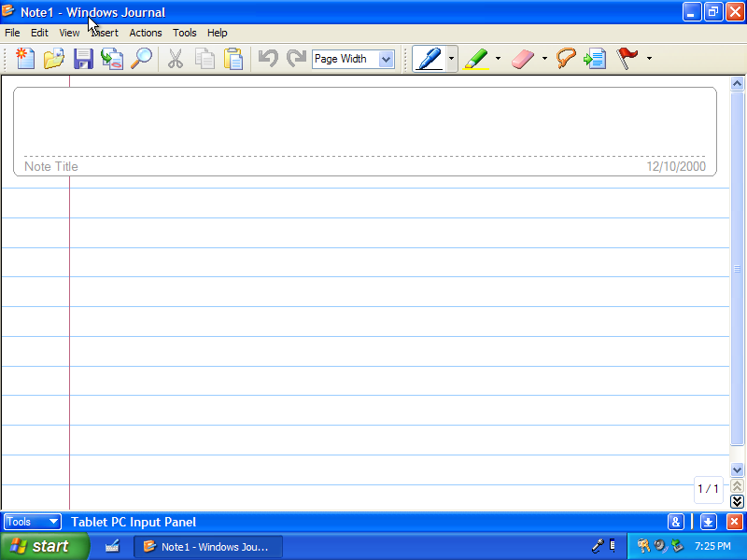Click the Start button
This screenshot has width=747, height=560.
44,546
